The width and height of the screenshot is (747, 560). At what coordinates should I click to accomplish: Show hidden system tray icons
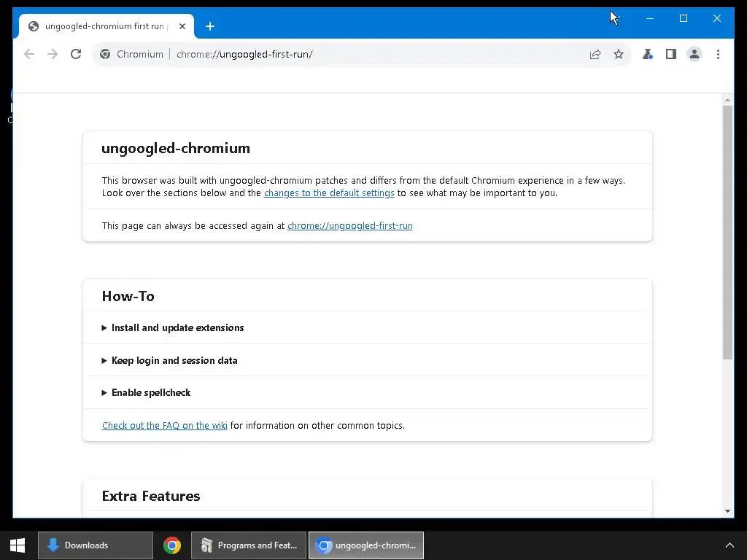click(x=729, y=545)
